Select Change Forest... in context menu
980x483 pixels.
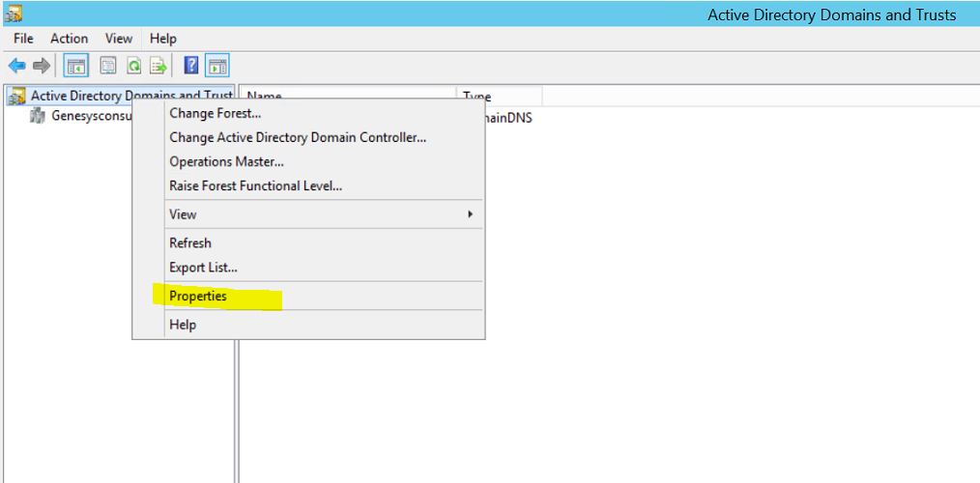click(215, 113)
